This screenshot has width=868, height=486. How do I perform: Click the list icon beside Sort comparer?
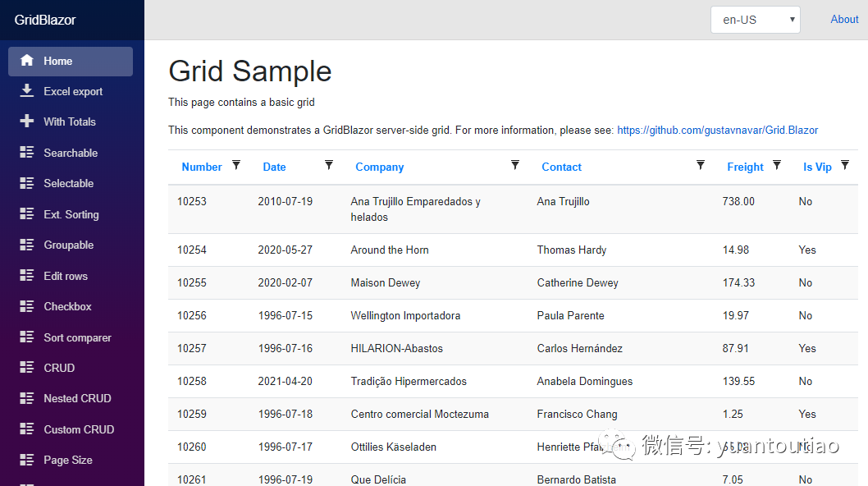[26, 337]
